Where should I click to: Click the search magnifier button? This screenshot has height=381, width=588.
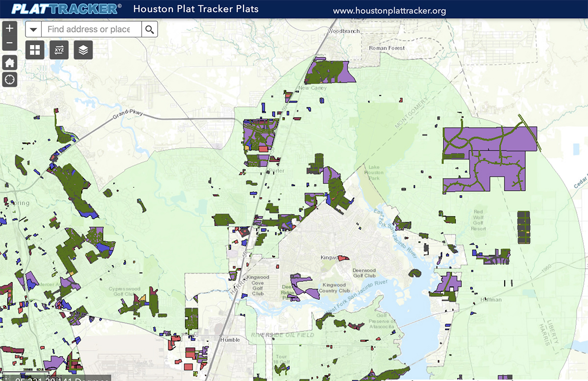tap(150, 29)
